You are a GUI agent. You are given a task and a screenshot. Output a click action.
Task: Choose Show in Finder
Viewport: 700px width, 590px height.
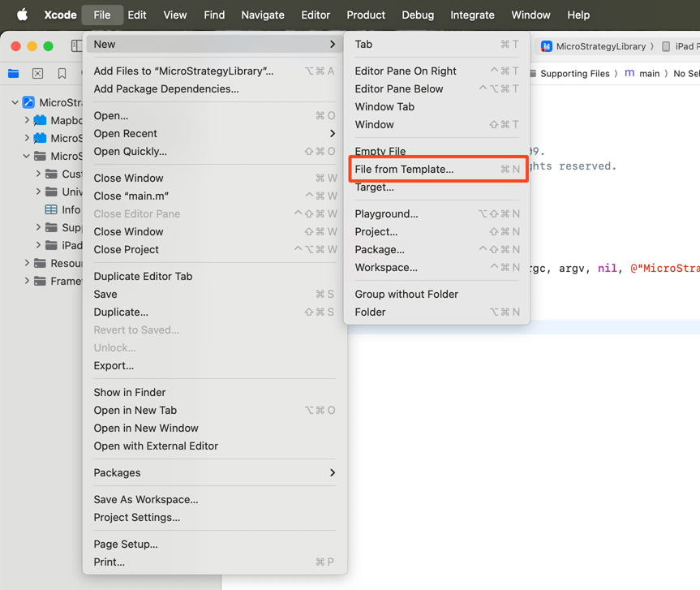214,393
